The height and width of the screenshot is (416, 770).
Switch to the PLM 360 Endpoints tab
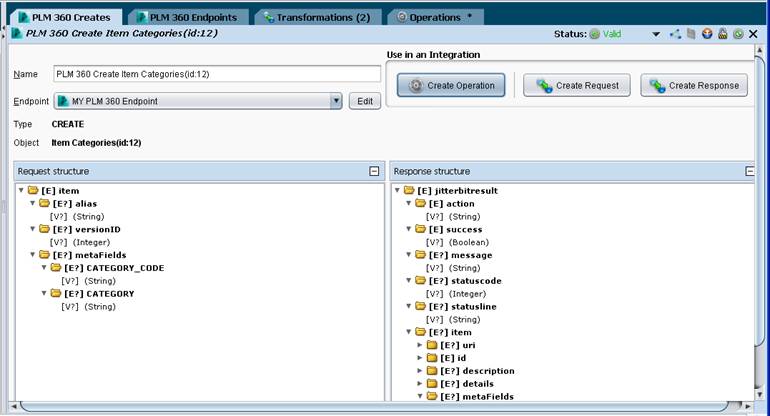[x=187, y=17]
